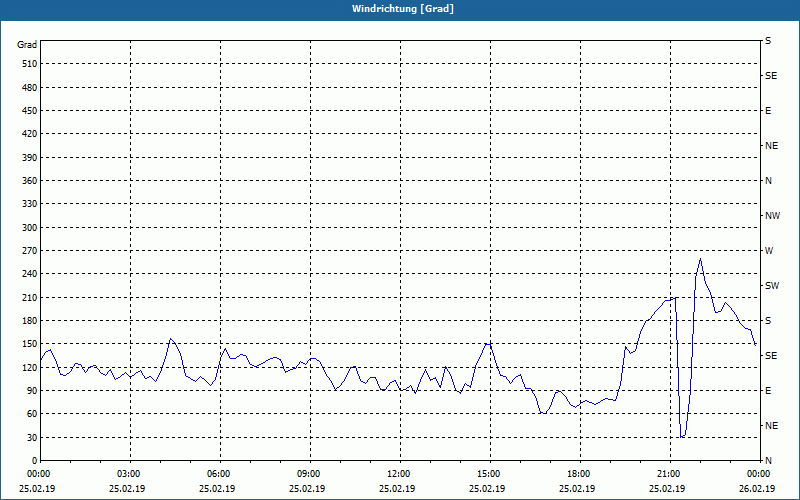Click the 300 y-axis value
Screen dimensions: 800x500
[x=29, y=227]
